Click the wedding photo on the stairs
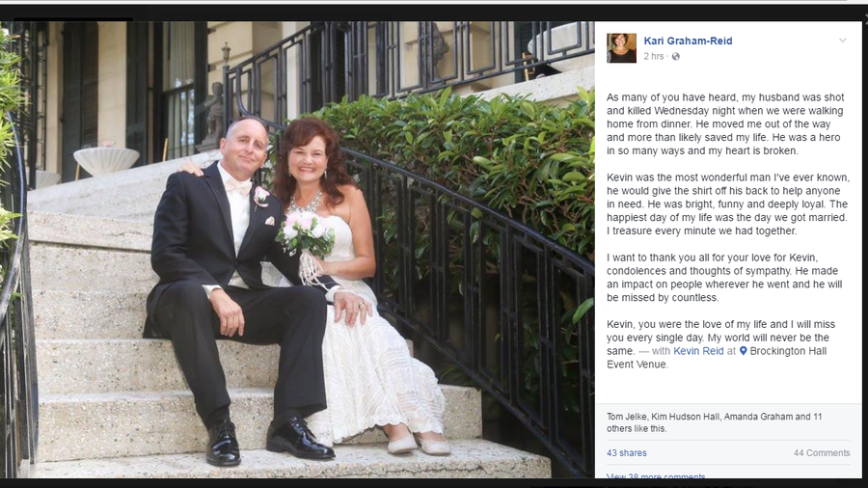This screenshot has height=488, width=868. pos(297,250)
